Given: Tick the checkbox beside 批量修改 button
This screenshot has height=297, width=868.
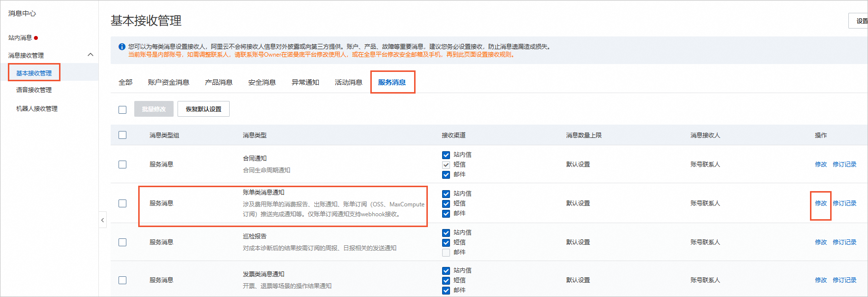Looking at the screenshot, I should click(x=122, y=110).
